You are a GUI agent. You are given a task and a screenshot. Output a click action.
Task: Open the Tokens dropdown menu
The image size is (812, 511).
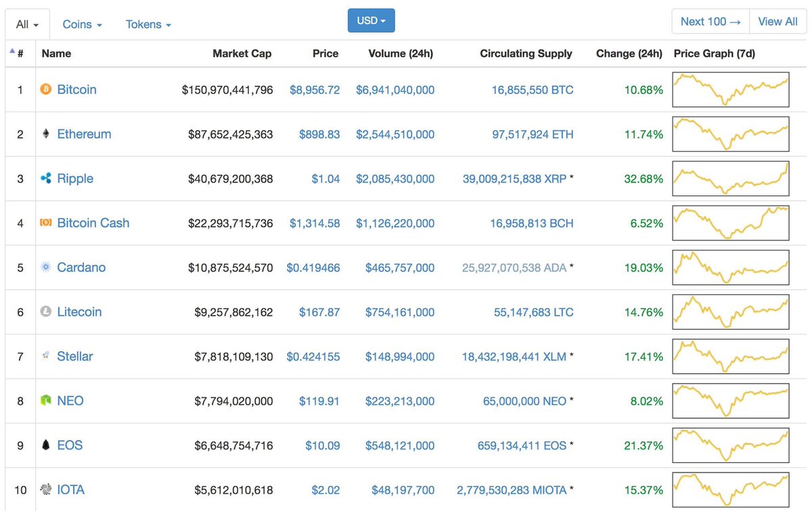pos(148,24)
